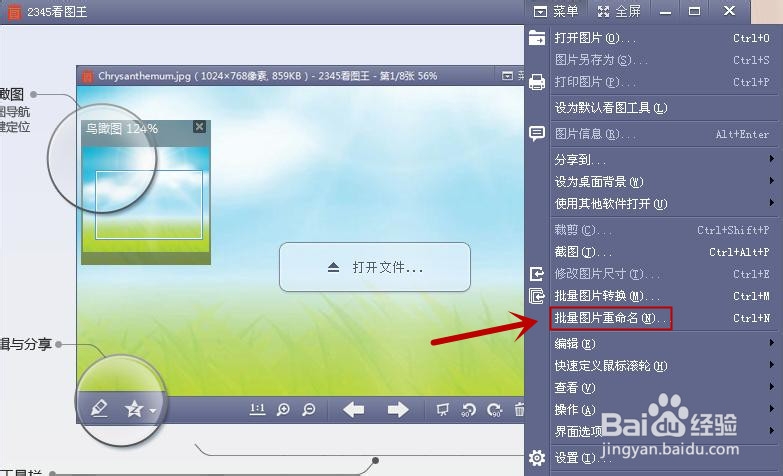Screen dimensions: 783x476
Task: Click the printer icon beside 打印图片
Action: click(x=537, y=82)
